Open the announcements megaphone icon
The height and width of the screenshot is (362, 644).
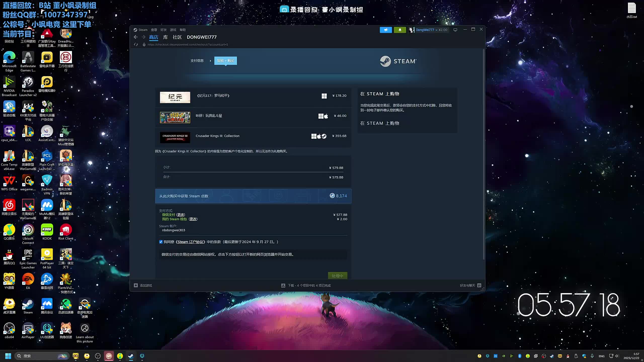pyautogui.click(x=386, y=30)
